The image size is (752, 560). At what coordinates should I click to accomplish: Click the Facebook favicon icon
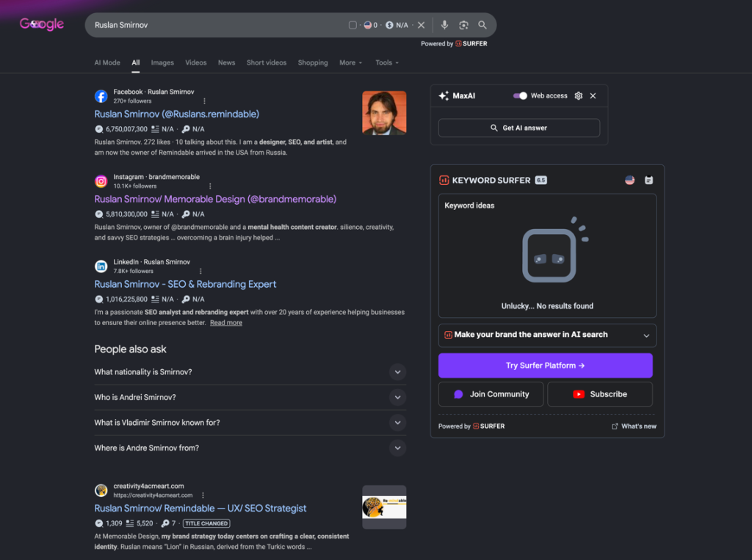pos(101,96)
